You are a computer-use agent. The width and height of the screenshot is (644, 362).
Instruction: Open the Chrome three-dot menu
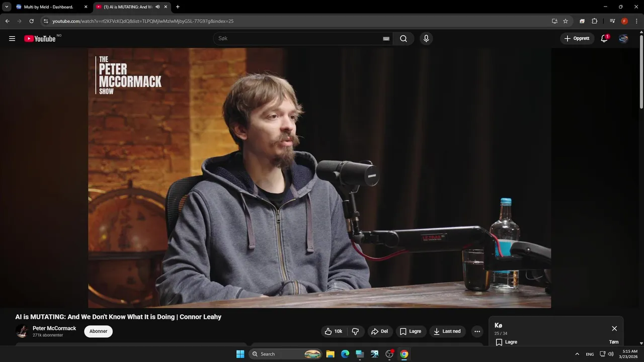click(x=636, y=21)
